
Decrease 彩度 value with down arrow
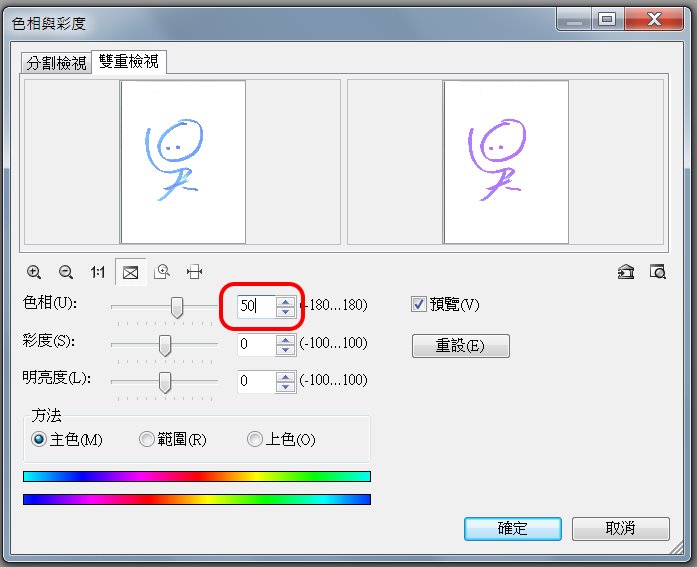285,350
